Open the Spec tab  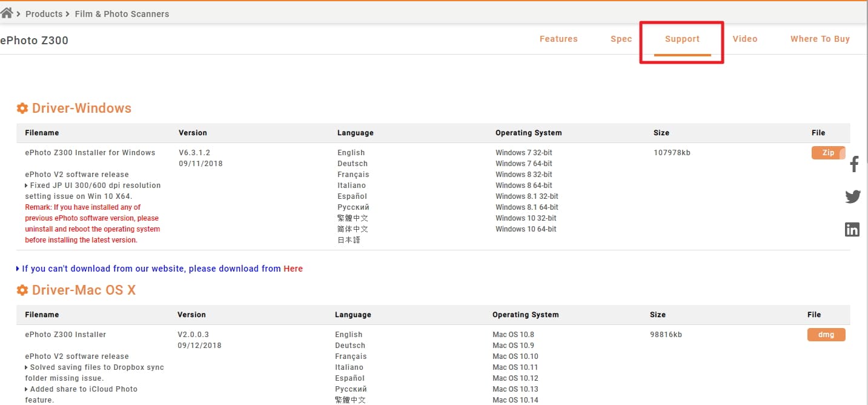621,39
